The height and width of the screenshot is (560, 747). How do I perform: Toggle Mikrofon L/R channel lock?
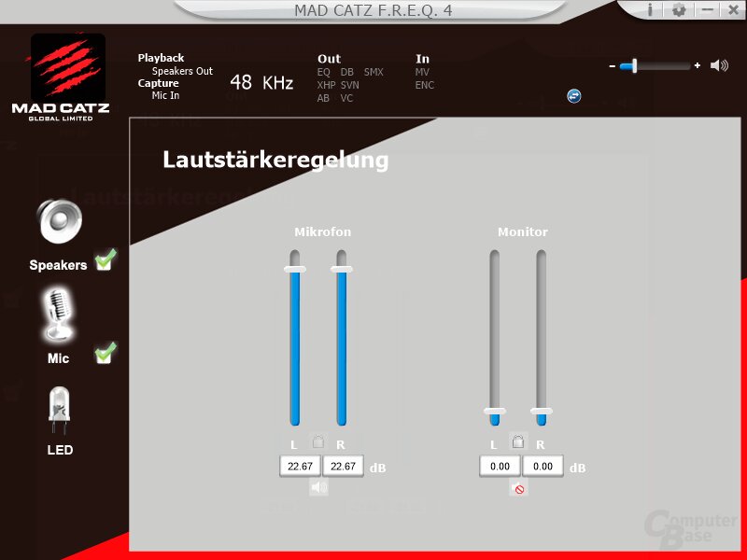point(318,441)
